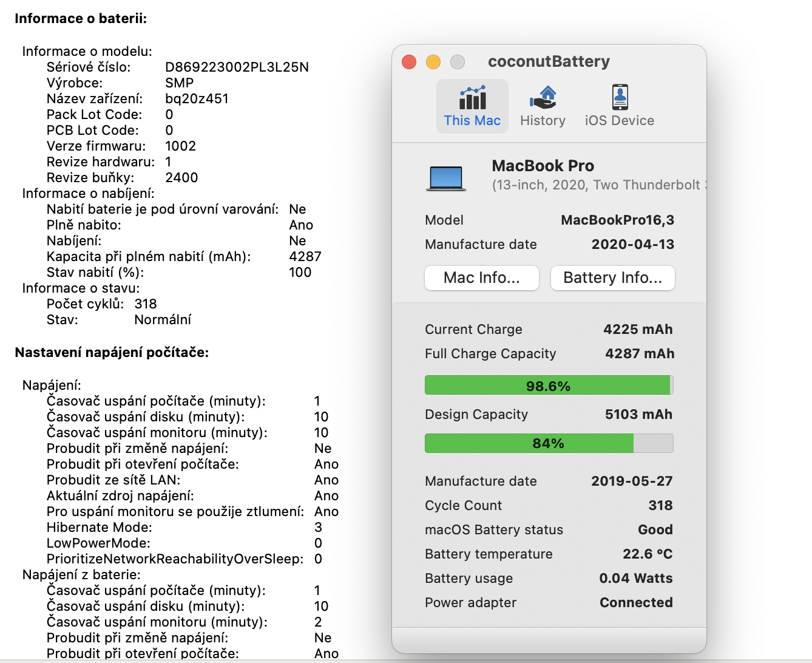
Task: Click the coconutBattery window title
Action: pos(549,61)
